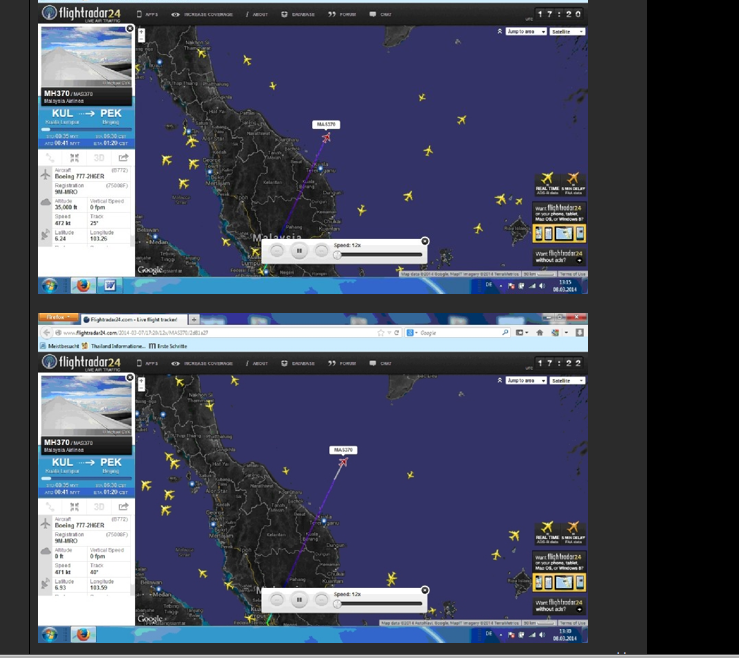The width and height of the screenshot is (739, 658).
Task: Toggle the flight route icon in 17:20 panel
Action: pos(50,158)
